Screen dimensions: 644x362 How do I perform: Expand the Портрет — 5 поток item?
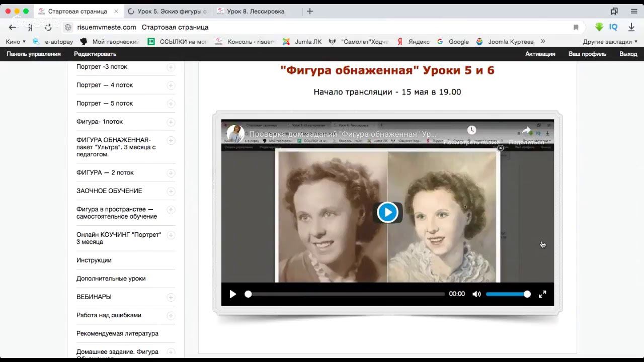coord(171,104)
